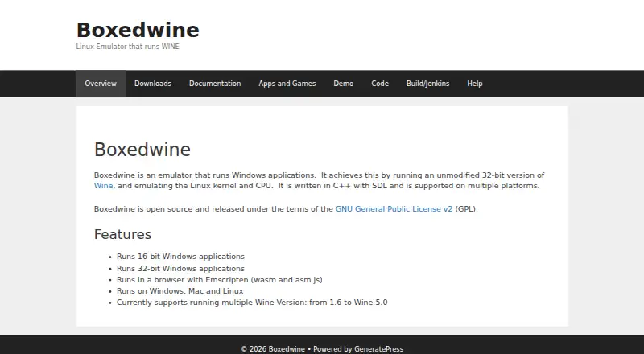Click the '© 2026 Boxedwine' footer text
Image resolution: width=644 pixels, height=354 pixels.
point(273,349)
